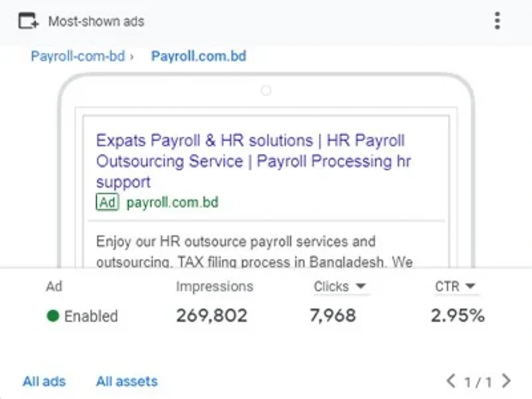Image resolution: width=532 pixels, height=399 pixels.
Task: Click the Most-shown ads title
Action: coord(96,21)
